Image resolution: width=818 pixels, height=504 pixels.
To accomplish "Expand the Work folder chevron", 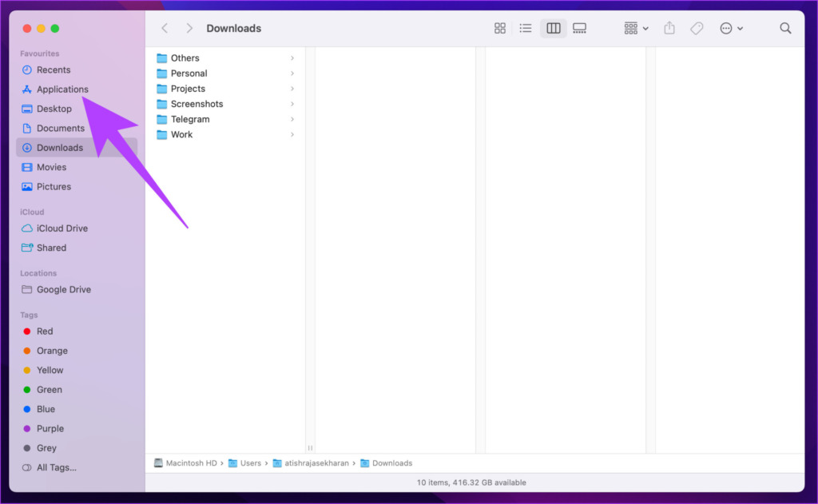I will pos(292,135).
